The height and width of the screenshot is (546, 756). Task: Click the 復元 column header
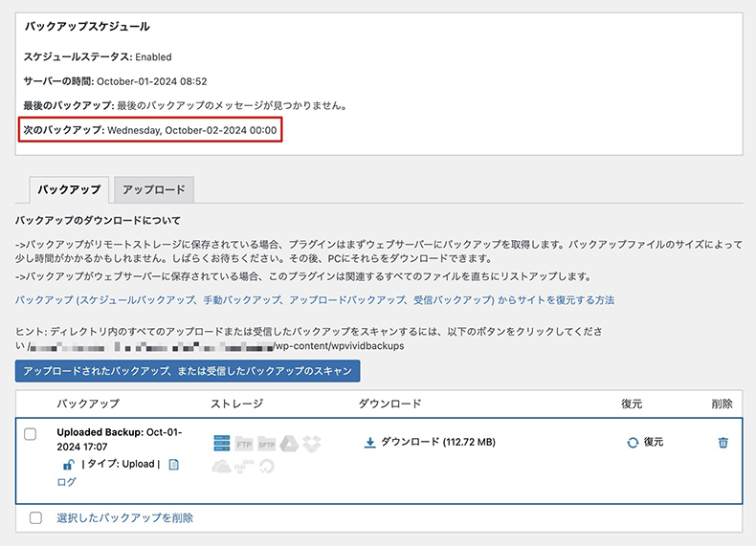point(632,404)
